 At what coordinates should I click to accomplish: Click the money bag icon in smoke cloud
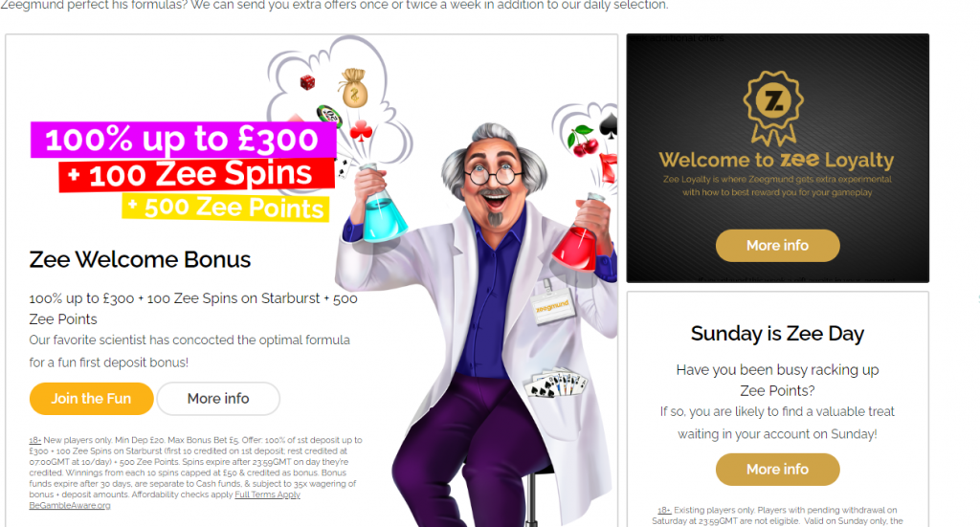pos(354,88)
